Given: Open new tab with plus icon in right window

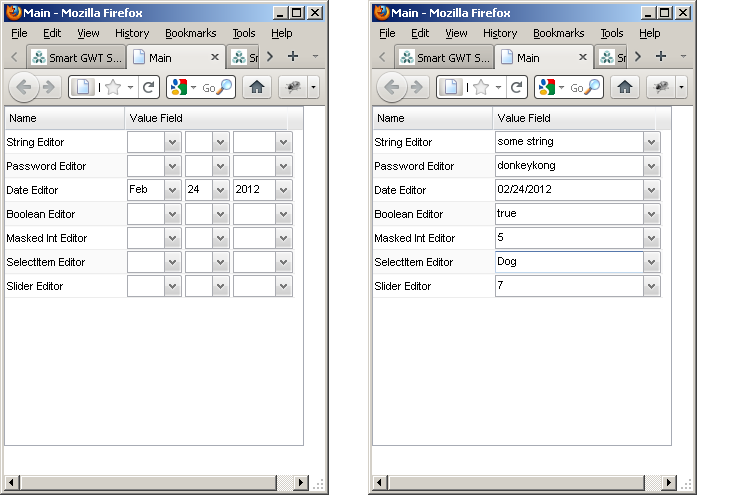Looking at the screenshot, I should pos(661,57).
